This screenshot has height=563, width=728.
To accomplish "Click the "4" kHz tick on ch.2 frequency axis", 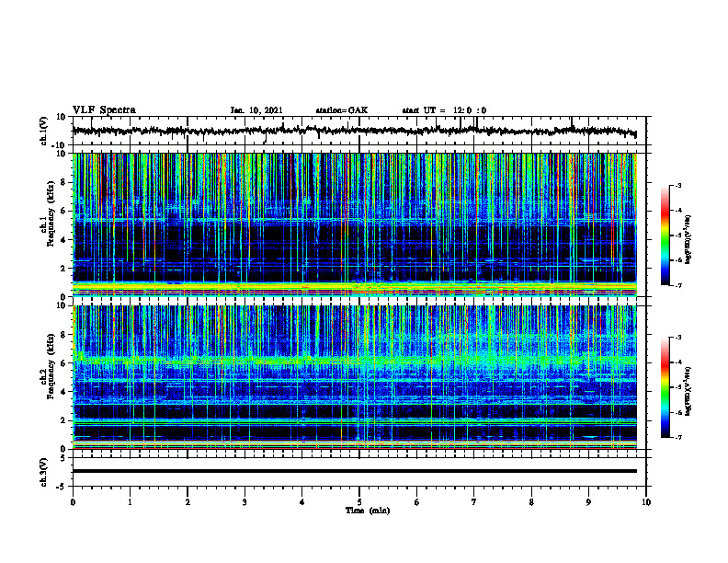I will 64,392.
